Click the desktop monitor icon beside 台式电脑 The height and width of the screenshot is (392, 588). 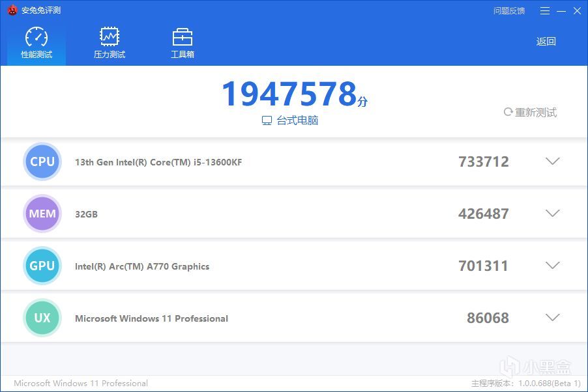click(267, 120)
